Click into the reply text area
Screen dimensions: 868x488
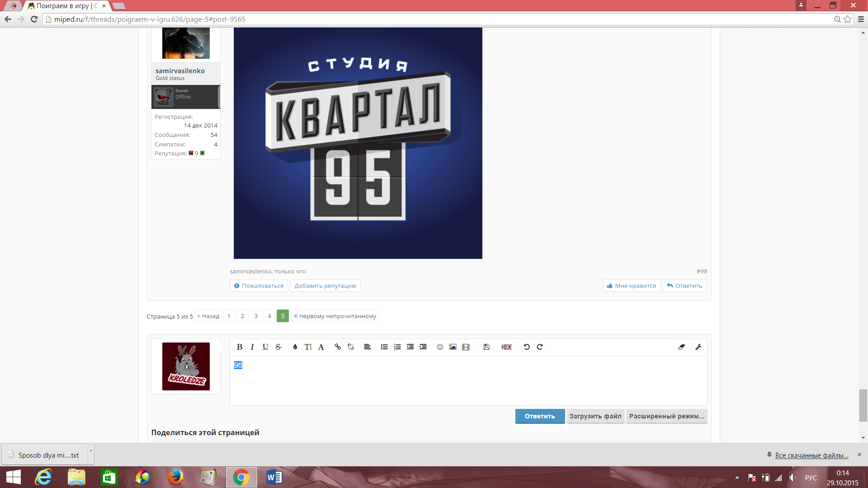coord(468,381)
